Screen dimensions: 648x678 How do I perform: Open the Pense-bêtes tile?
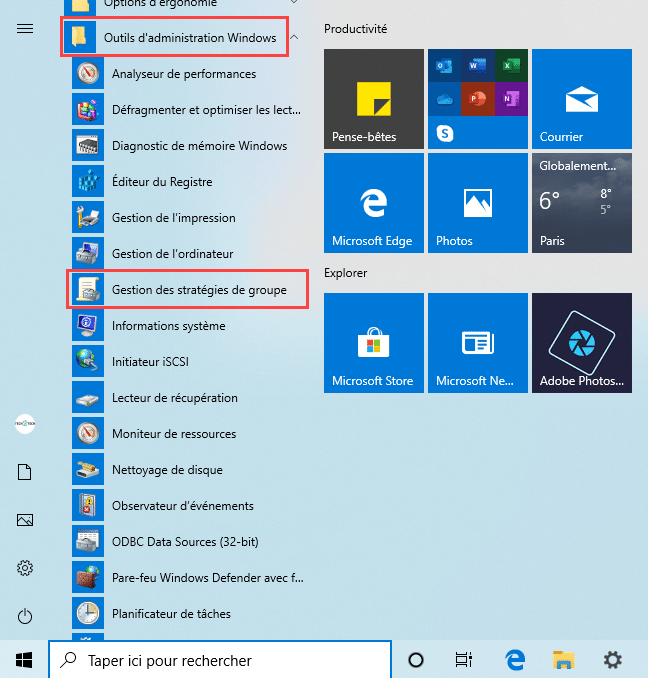pos(374,99)
